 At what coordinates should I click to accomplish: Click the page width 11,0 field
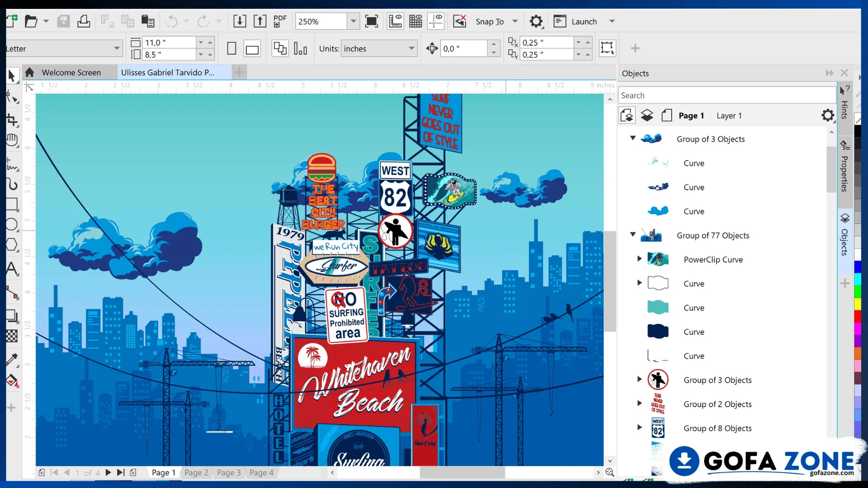(x=170, y=42)
